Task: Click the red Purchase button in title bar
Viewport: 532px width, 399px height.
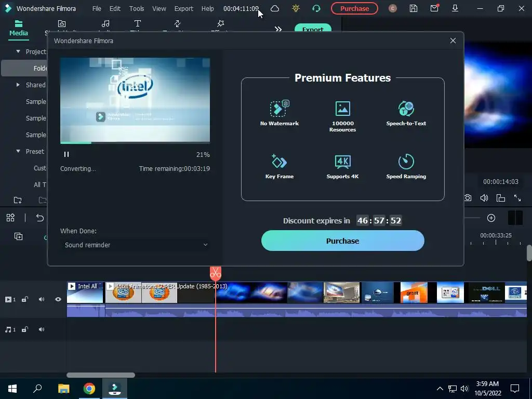Action: 354,8
